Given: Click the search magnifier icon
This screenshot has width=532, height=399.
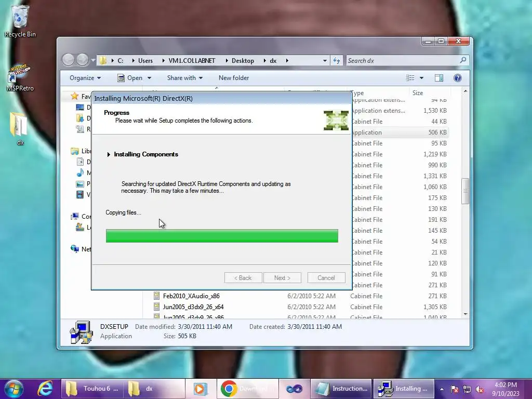Looking at the screenshot, I should (463, 60).
